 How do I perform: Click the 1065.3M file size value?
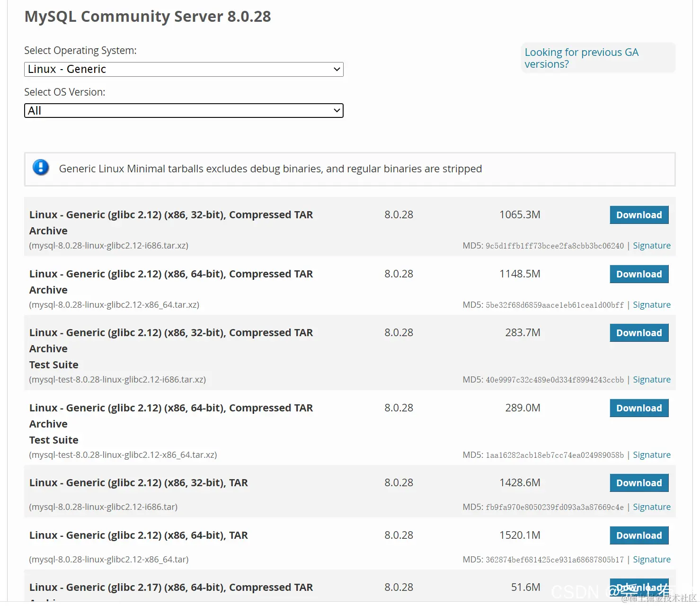tap(520, 215)
